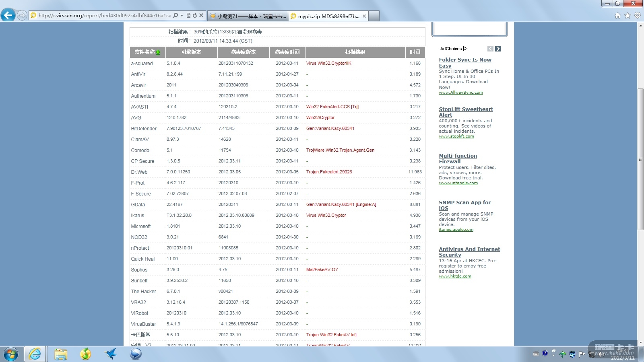The height and width of the screenshot is (362, 644).
Task: Open the browser Home icon
Action: [618, 16]
